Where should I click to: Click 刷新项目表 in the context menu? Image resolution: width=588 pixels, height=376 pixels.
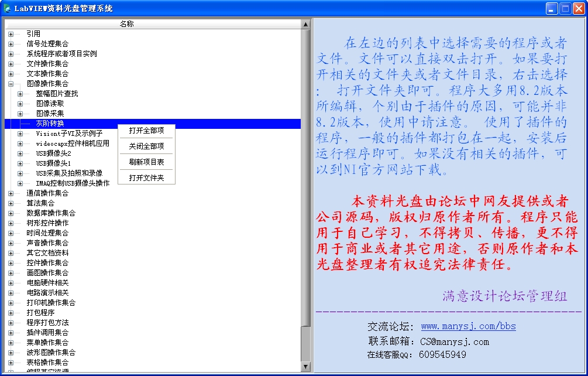tap(146, 162)
